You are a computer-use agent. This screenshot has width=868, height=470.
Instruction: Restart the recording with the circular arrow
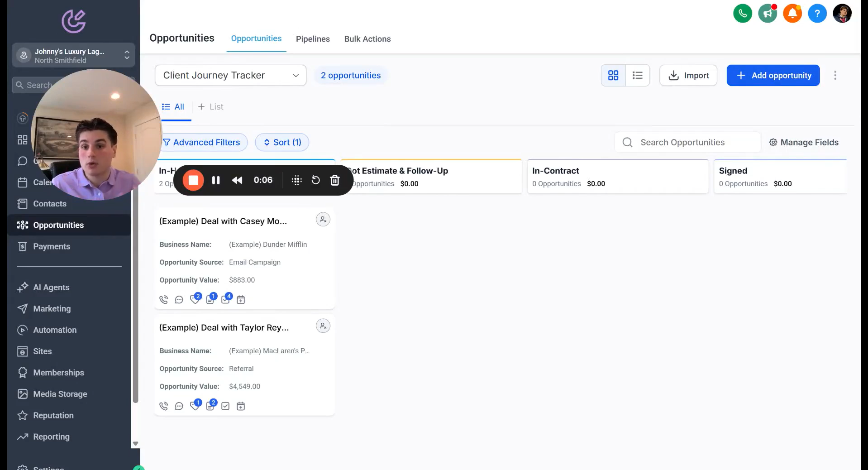tap(316, 180)
